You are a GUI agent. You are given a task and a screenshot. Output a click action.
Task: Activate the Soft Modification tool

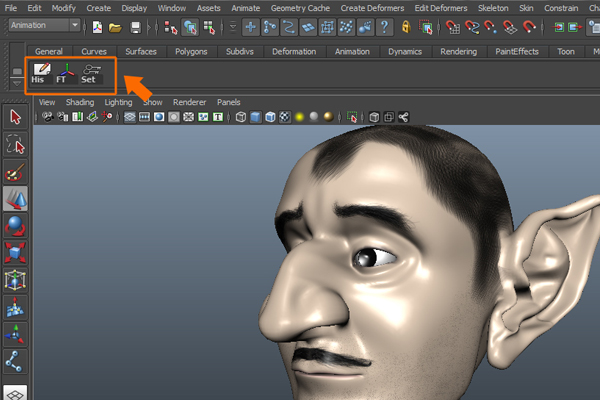coord(15,307)
